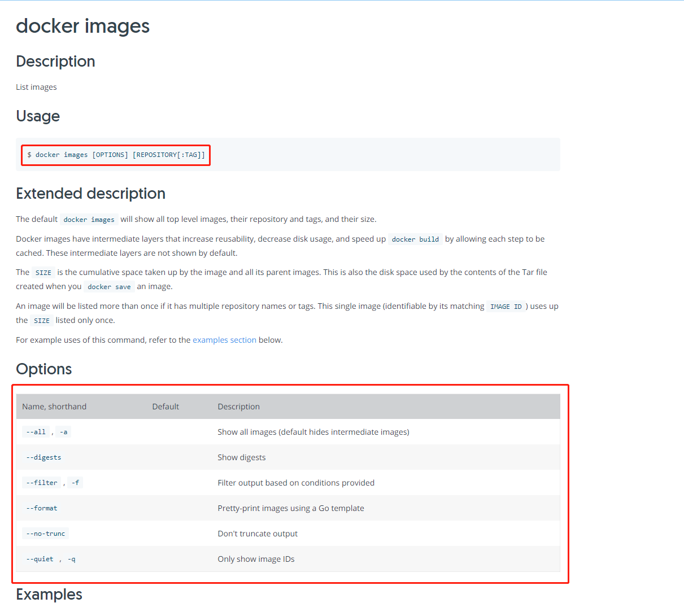
Task: Click the --no-trunc option code tag
Action: 46,534
